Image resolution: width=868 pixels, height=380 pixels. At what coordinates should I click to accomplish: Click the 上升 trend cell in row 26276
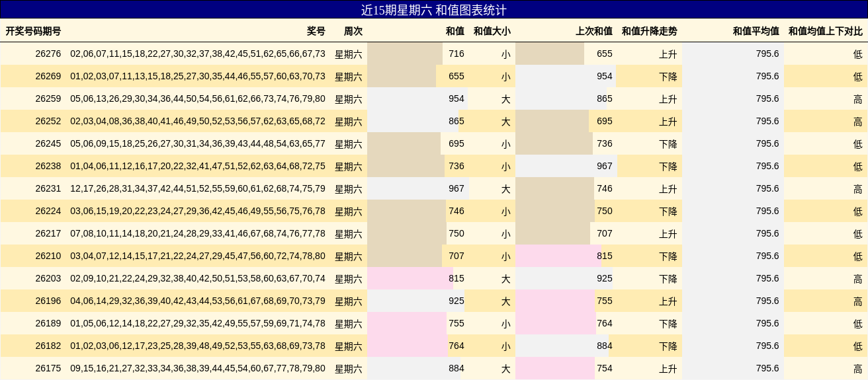(668, 54)
